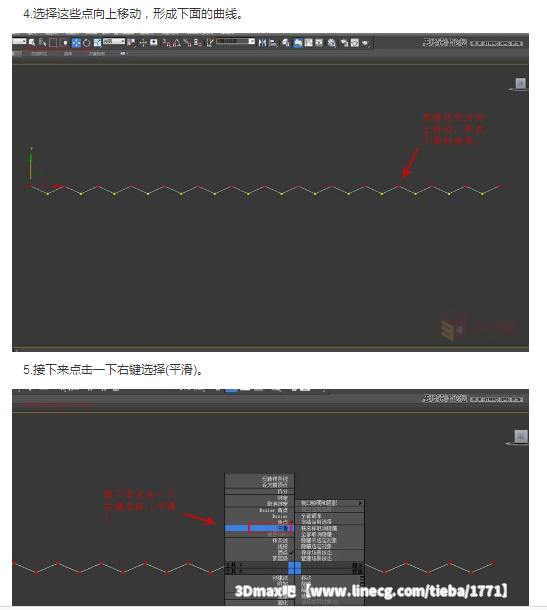Open Rendered Frame Window icon
Viewport: 547px width, 610px height.
[355, 42]
